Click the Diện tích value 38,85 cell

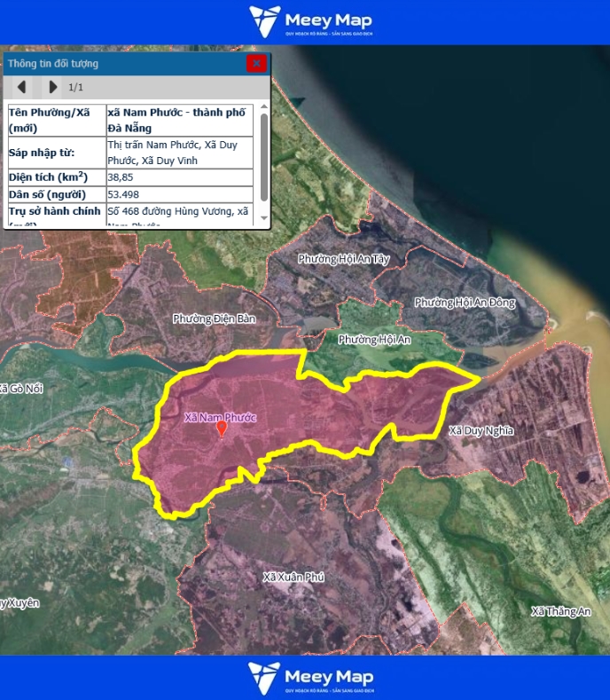coord(180,177)
